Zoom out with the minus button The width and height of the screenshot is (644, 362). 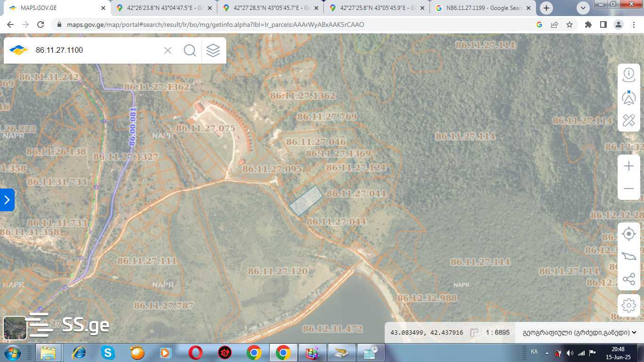(629, 189)
